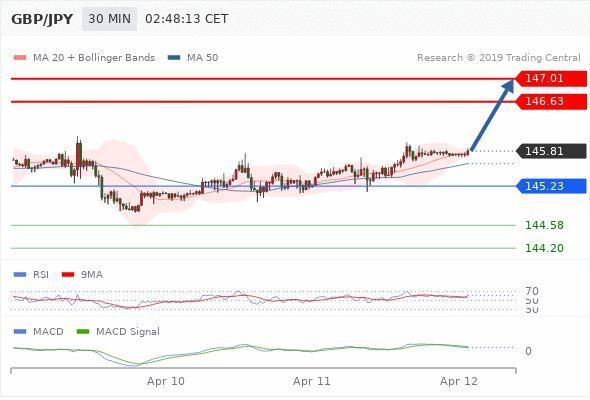Select the Apr 12 date marker
This screenshot has width=590, height=400.
[459, 381]
